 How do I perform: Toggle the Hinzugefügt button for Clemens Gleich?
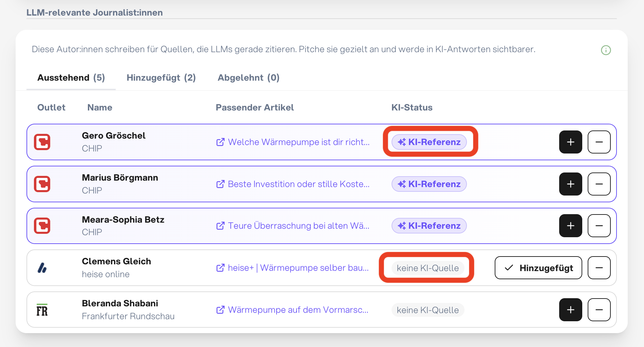tap(538, 268)
